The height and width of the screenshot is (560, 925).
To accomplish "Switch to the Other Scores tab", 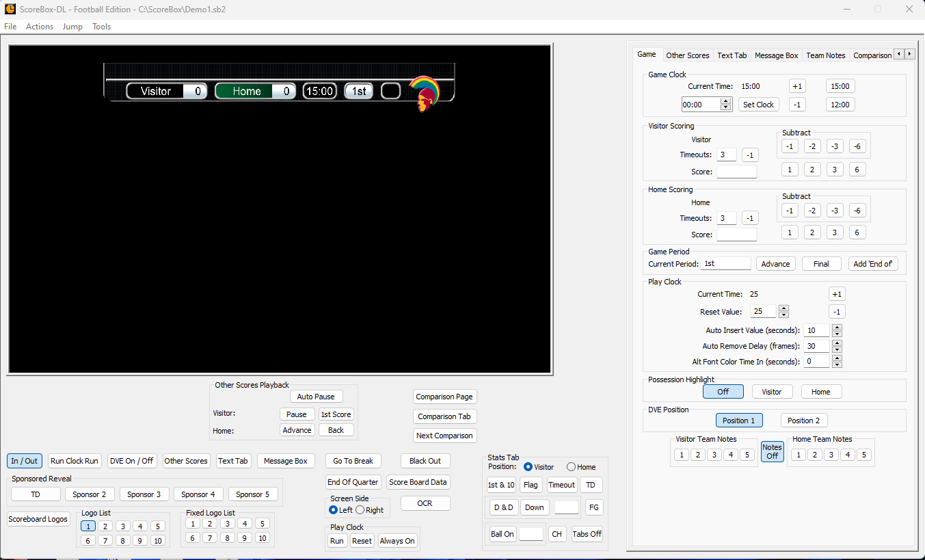I will (687, 55).
